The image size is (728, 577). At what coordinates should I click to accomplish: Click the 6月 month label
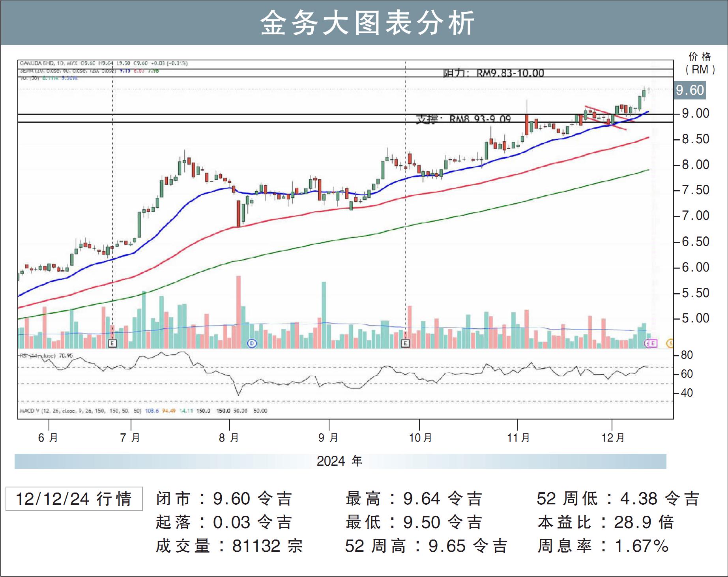[48, 438]
